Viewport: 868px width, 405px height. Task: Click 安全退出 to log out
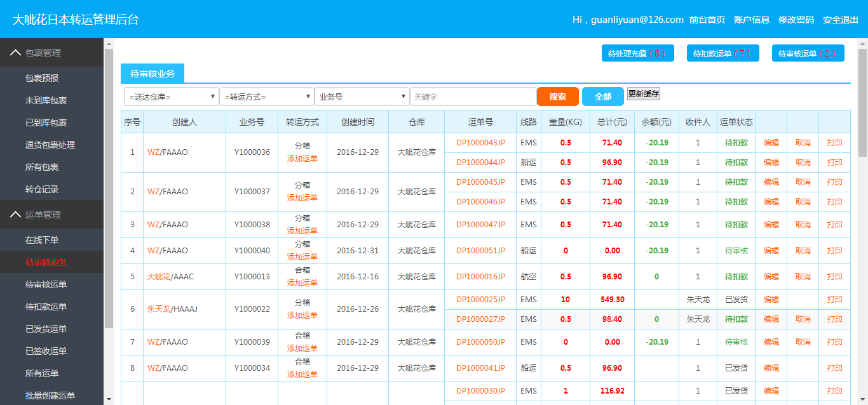(x=841, y=20)
